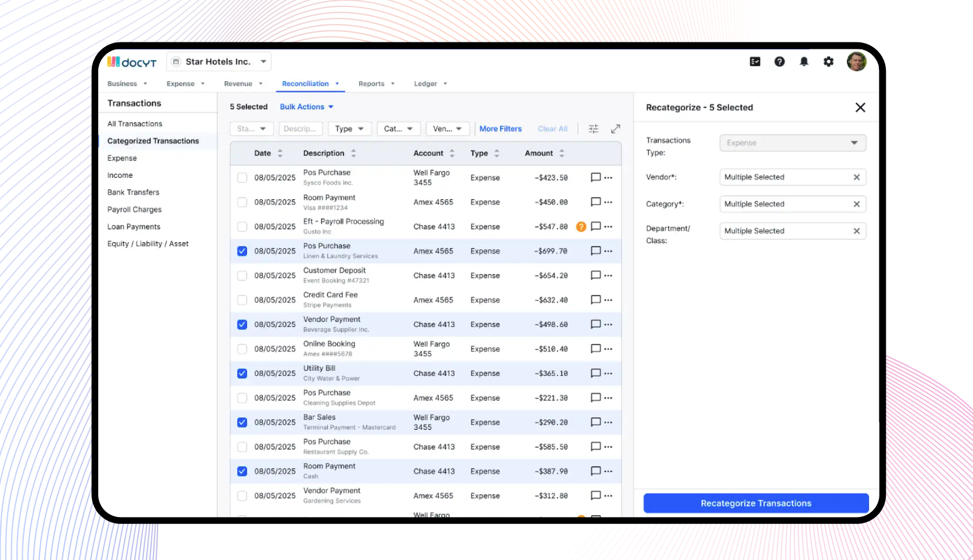Open the Bulk Actions dropdown
This screenshot has width=973, height=560.
[x=306, y=107]
